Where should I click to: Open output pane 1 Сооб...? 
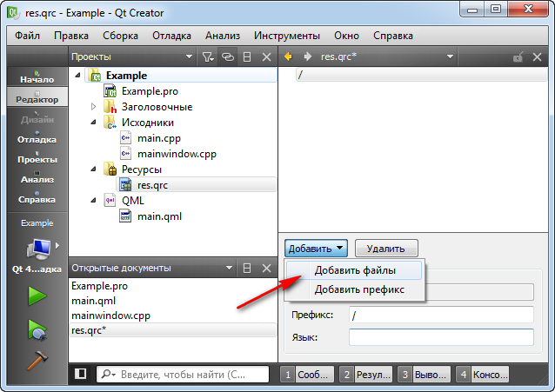(x=307, y=375)
